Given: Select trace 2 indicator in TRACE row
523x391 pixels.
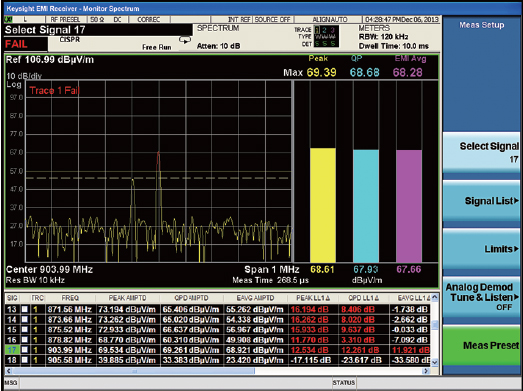Looking at the screenshot, I should [324, 30].
